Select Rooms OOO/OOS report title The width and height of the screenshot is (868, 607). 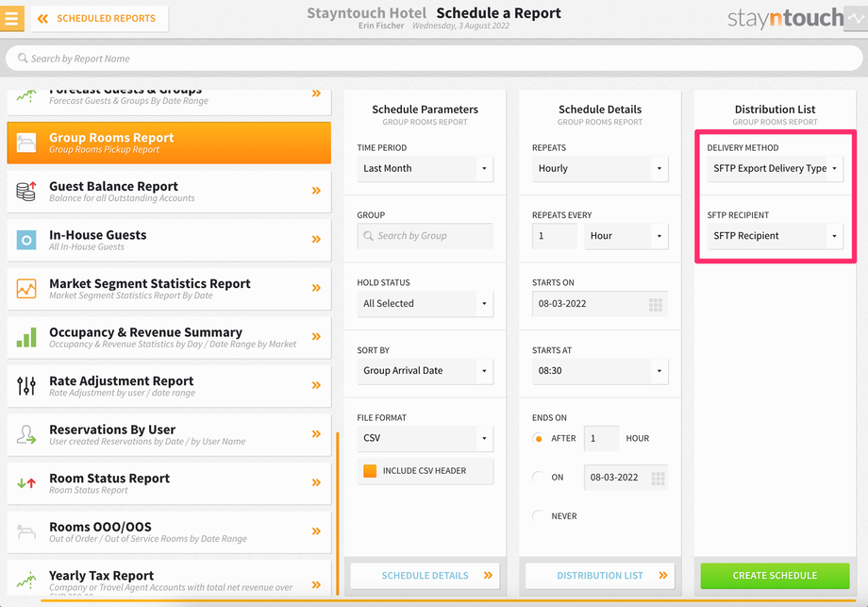100,527
